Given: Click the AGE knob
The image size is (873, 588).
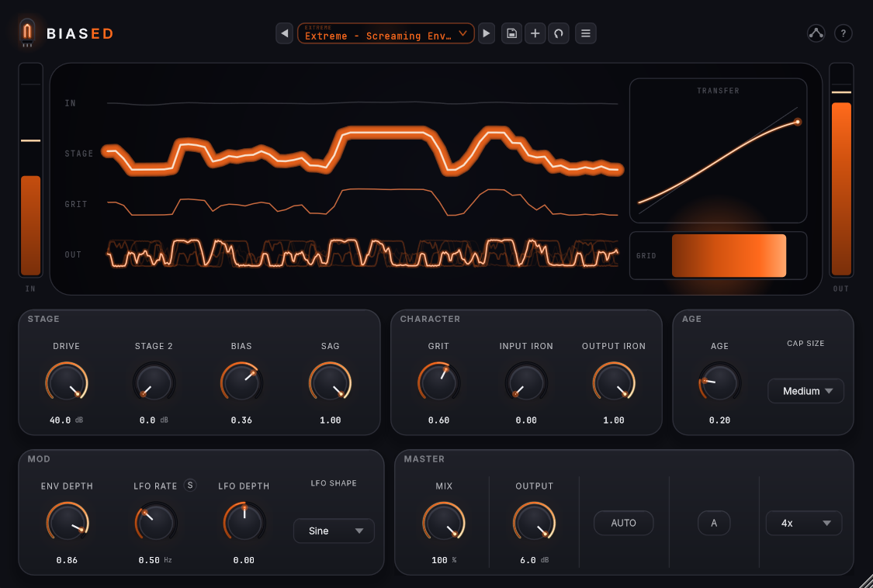Looking at the screenshot, I should point(720,382).
